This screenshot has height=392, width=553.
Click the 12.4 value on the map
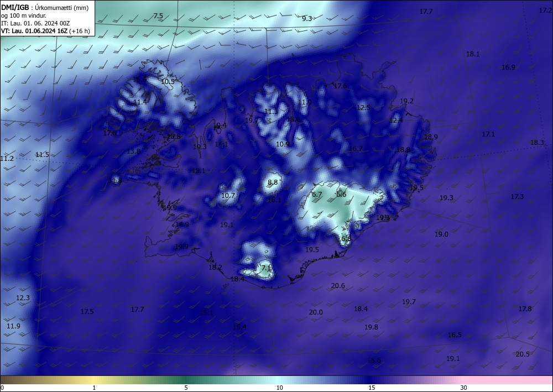[x=396, y=120]
